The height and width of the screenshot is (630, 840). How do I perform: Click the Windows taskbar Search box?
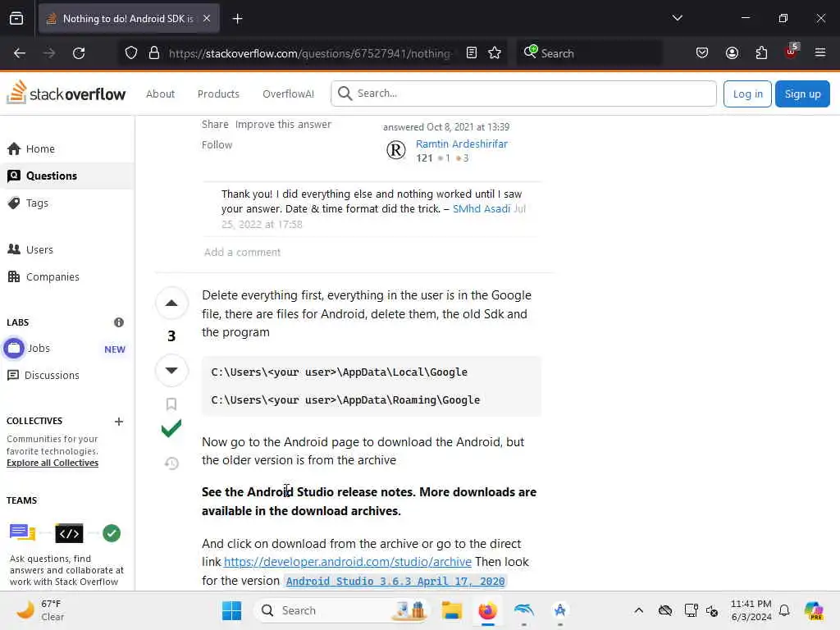(342, 610)
